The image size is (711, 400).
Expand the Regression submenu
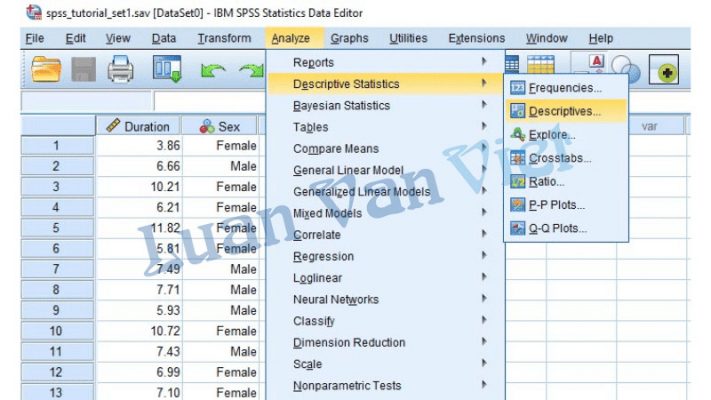385,256
